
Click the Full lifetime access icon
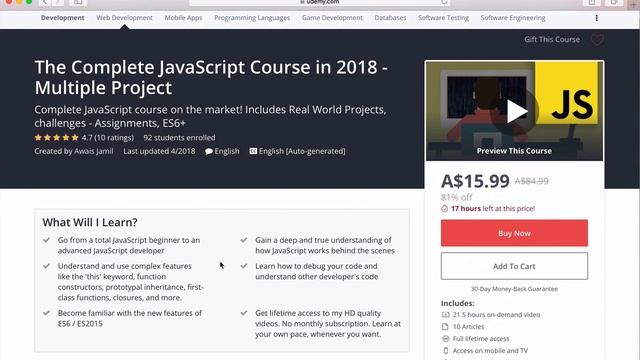tap(445, 339)
